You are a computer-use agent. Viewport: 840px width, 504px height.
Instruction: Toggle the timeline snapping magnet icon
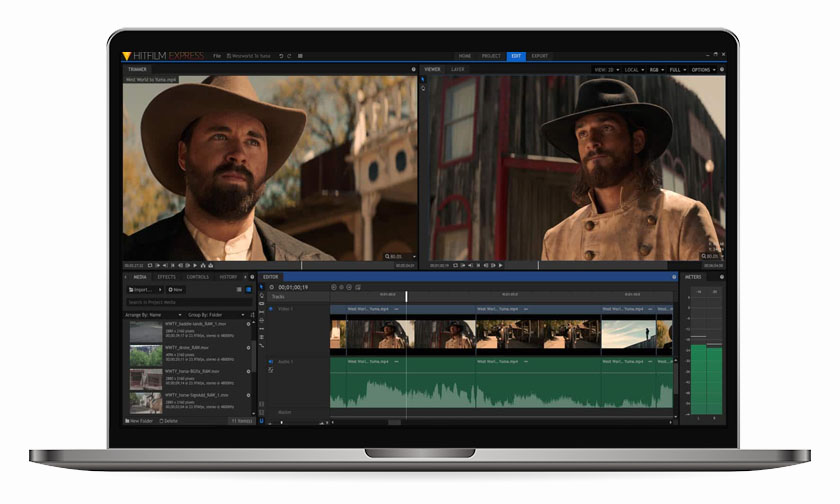(261, 421)
